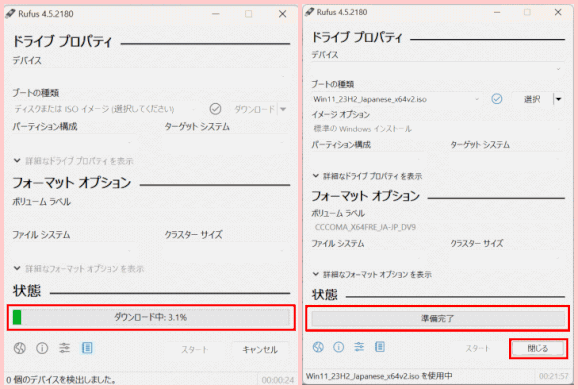Viewport: 578px width, 389px height.
Task: Show the log icon in right Rufus window
Action: coord(380,347)
